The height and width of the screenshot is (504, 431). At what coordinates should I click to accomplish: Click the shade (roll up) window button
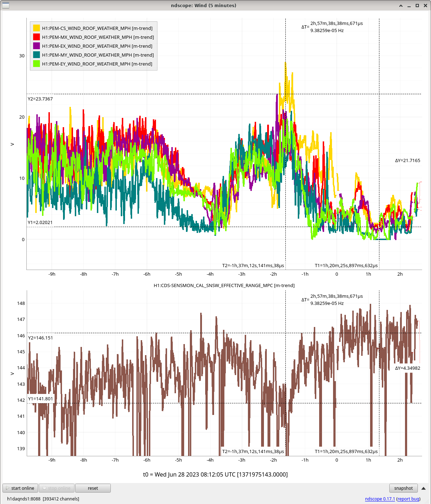[x=401, y=6]
